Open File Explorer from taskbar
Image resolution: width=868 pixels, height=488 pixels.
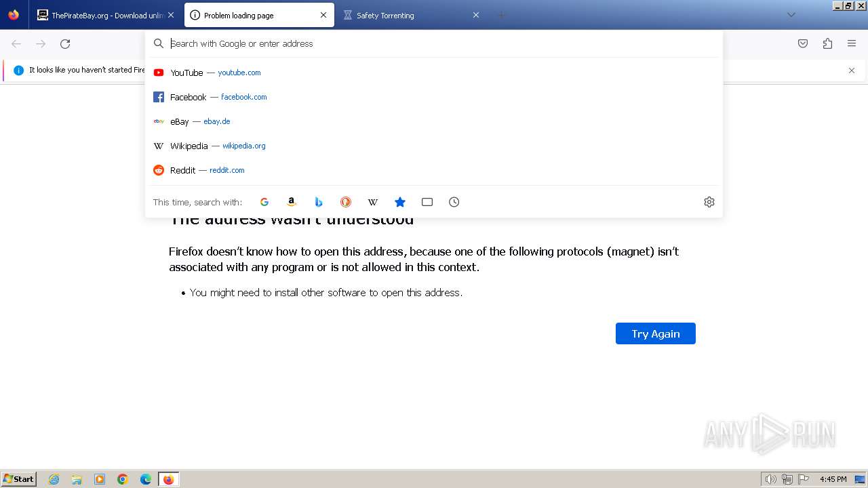pos(77,479)
